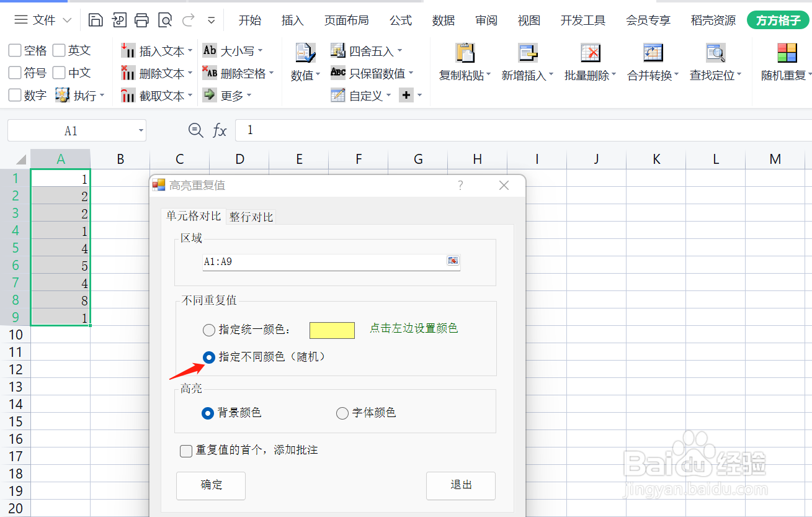Click the 执行 run icon

(62, 95)
